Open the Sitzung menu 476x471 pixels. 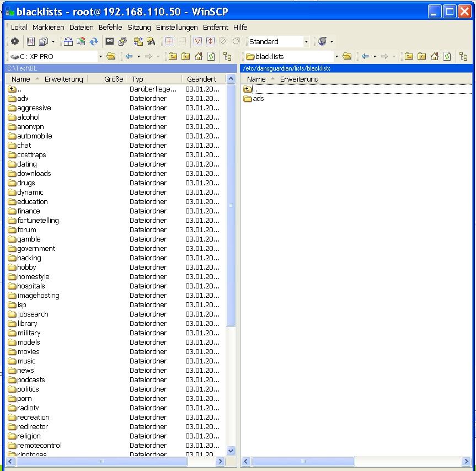coord(139,27)
